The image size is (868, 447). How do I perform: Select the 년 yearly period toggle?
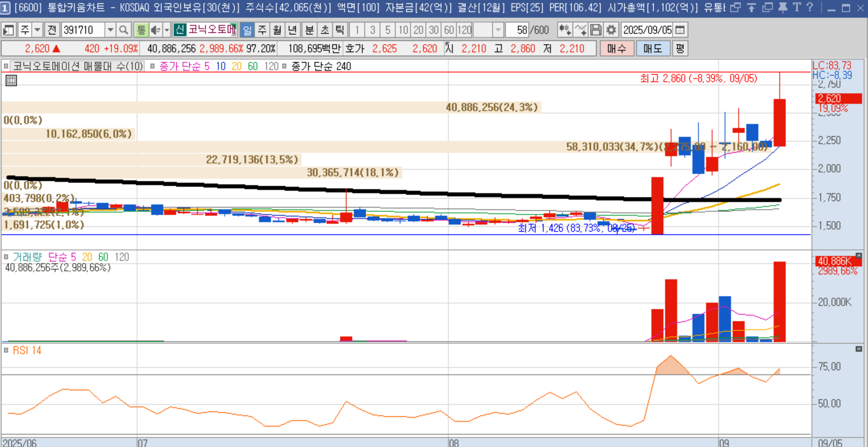(x=292, y=30)
